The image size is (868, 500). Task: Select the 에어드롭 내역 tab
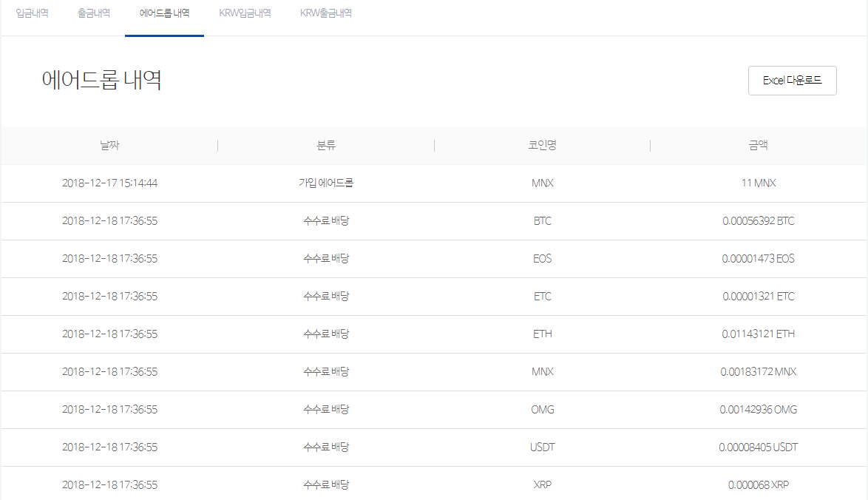click(164, 13)
